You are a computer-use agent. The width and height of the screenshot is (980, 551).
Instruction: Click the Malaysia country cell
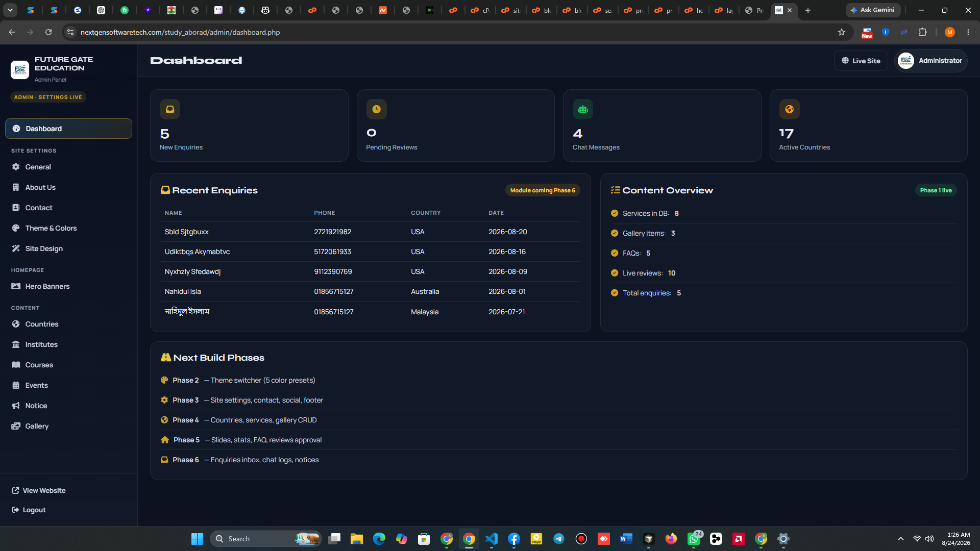click(425, 312)
